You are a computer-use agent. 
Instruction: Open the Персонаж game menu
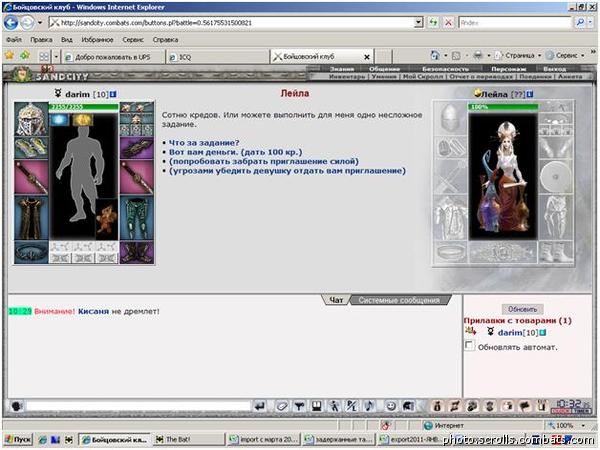click(x=509, y=69)
